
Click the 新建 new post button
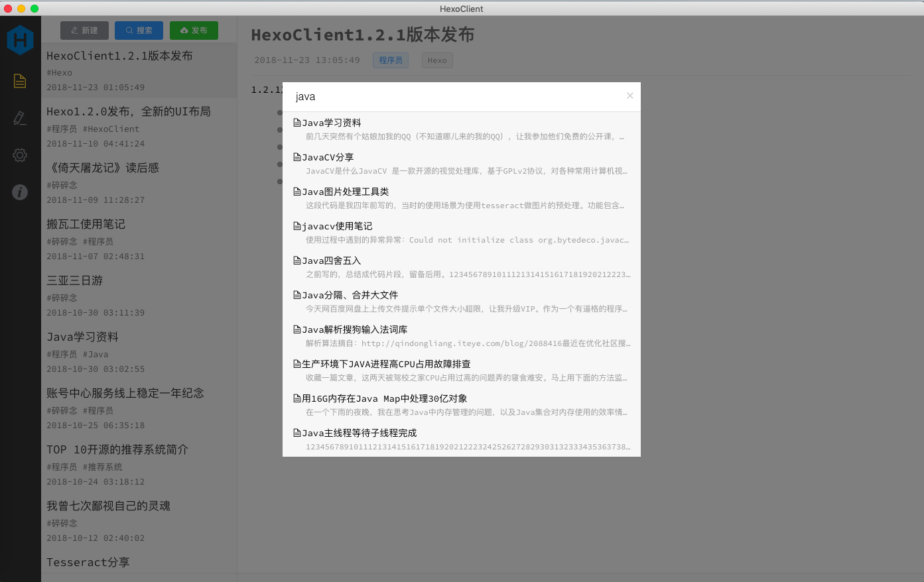(x=84, y=30)
